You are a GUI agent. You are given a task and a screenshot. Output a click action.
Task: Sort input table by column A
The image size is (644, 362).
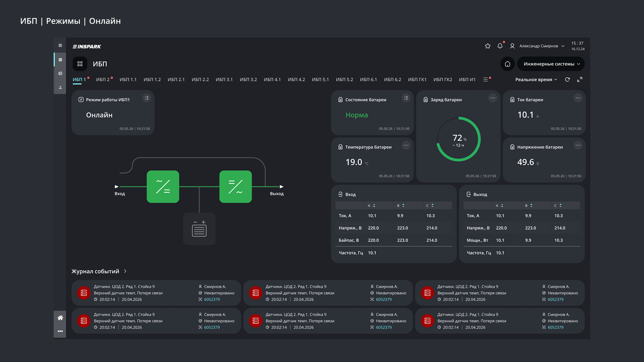(x=371, y=205)
